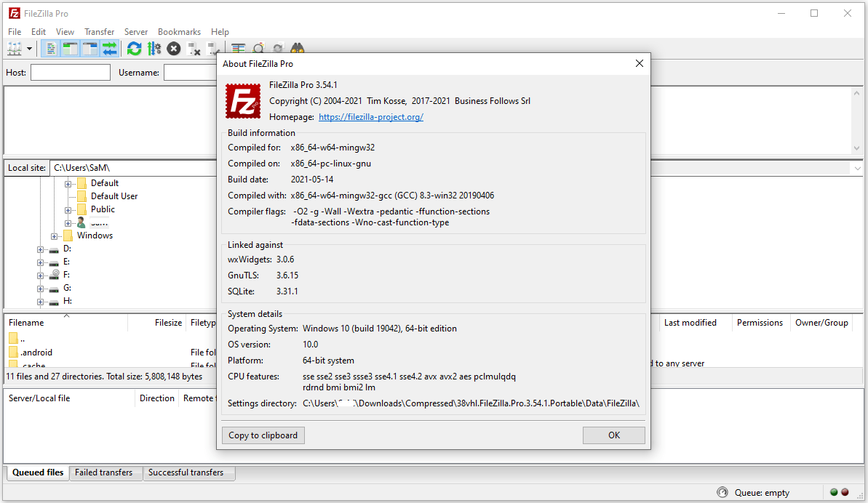Open the View menu
Screen dimensions: 868x503
pyautogui.click(x=65, y=31)
